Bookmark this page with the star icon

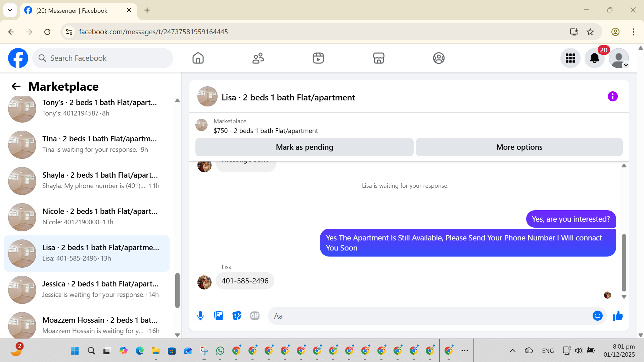point(590,32)
